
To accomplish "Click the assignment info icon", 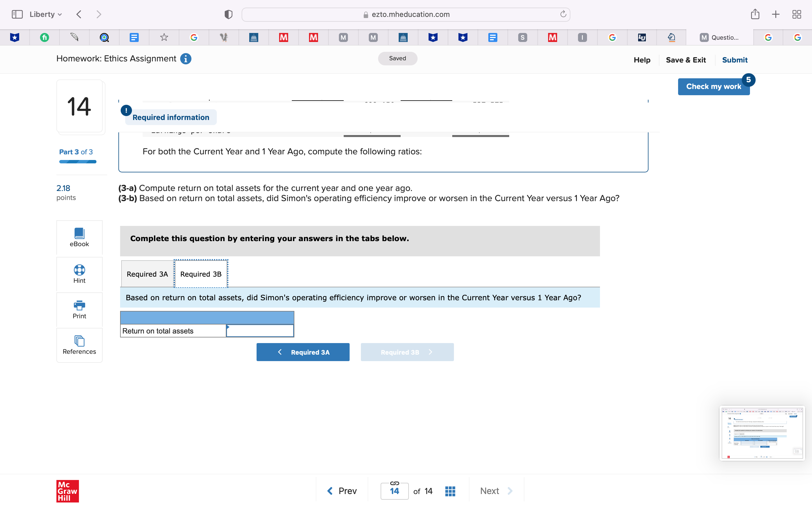I will [x=186, y=59].
